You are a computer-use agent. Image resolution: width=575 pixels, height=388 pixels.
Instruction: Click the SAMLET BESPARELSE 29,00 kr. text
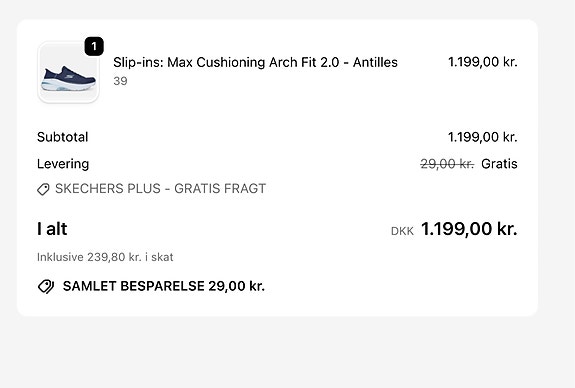164,286
